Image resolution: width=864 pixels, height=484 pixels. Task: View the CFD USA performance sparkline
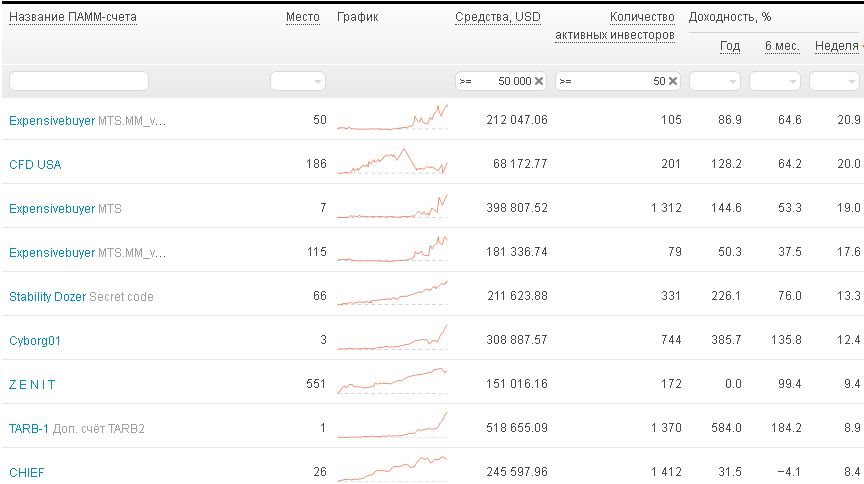393,162
